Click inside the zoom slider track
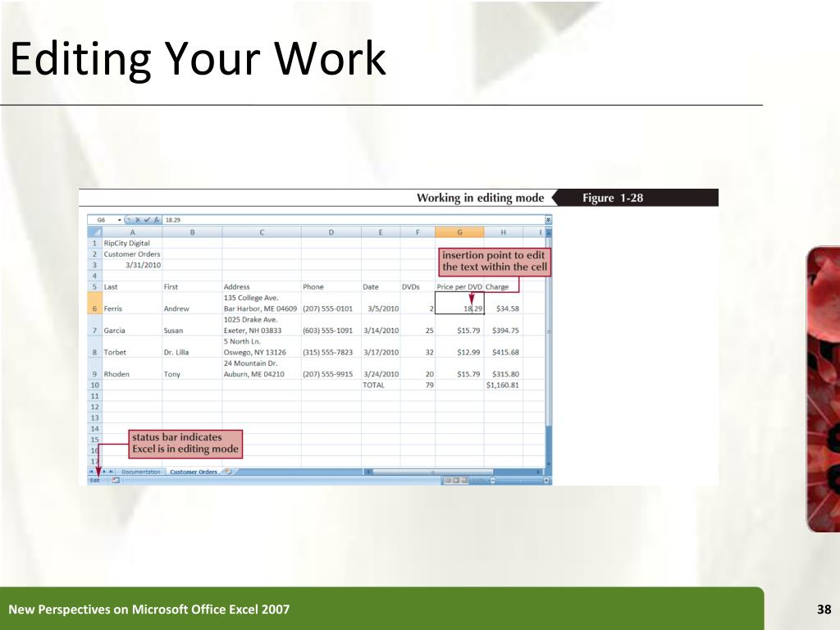 tap(519, 481)
